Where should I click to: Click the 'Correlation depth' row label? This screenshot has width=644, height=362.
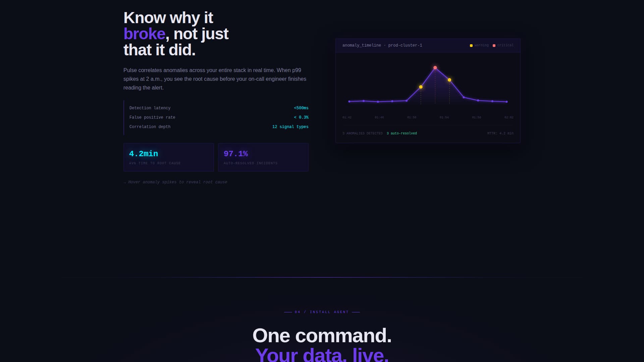[x=150, y=127]
